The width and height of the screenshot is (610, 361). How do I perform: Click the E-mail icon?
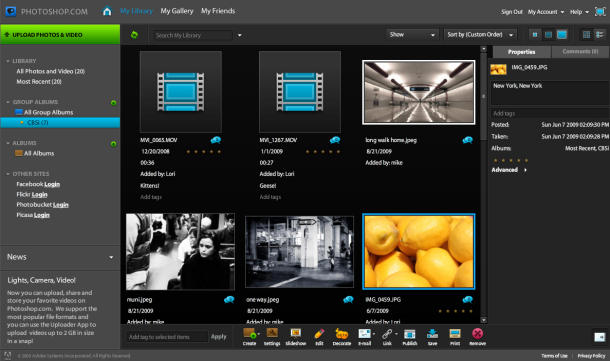pos(365,334)
